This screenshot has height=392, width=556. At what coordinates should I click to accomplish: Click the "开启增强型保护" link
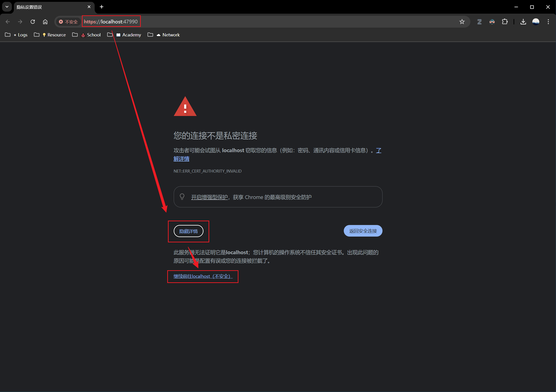[x=209, y=197]
